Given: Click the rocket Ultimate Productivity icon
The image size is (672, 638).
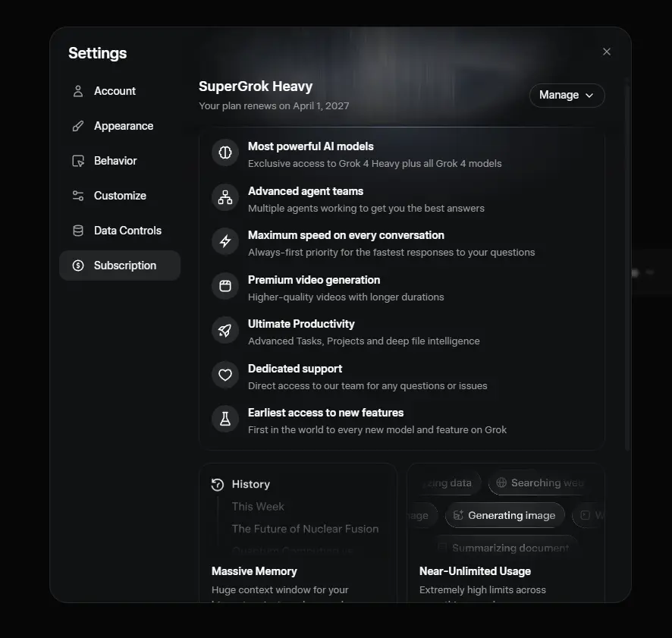Looking at the screenshot, I should coord(225,330).
